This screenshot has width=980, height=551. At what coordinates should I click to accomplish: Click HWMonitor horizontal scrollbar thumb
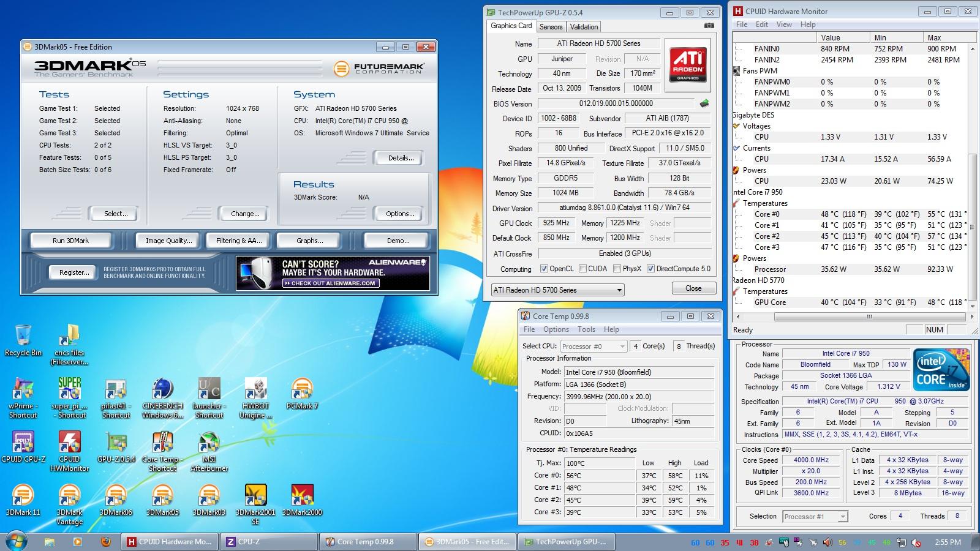point(869,317)
